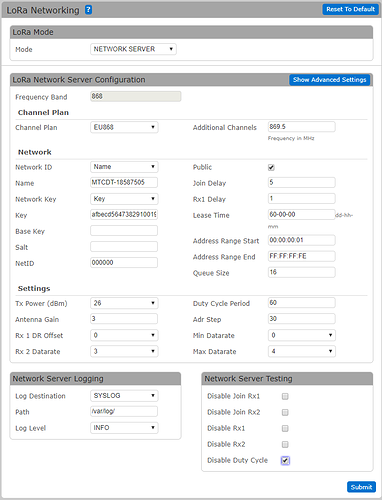Open the Mode dropdown set to NETWORK SERVER
382x500 pixels.
[133, 49]
